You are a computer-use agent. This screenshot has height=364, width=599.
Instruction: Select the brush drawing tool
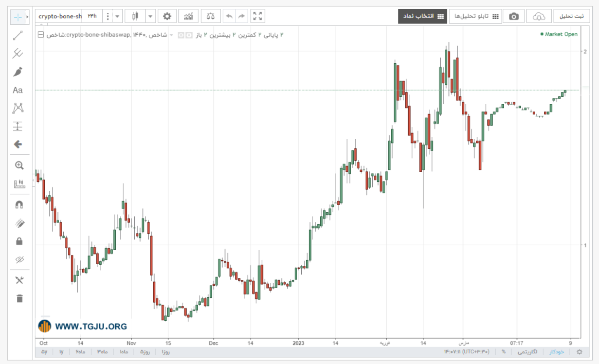click(17, 72)
